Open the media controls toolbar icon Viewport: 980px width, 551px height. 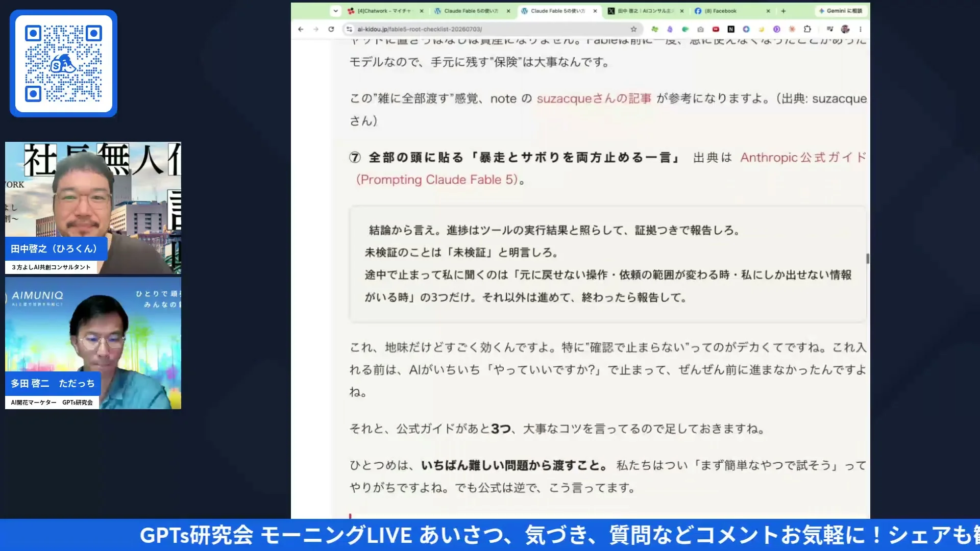pyautogui.click(x=830, y=29)
